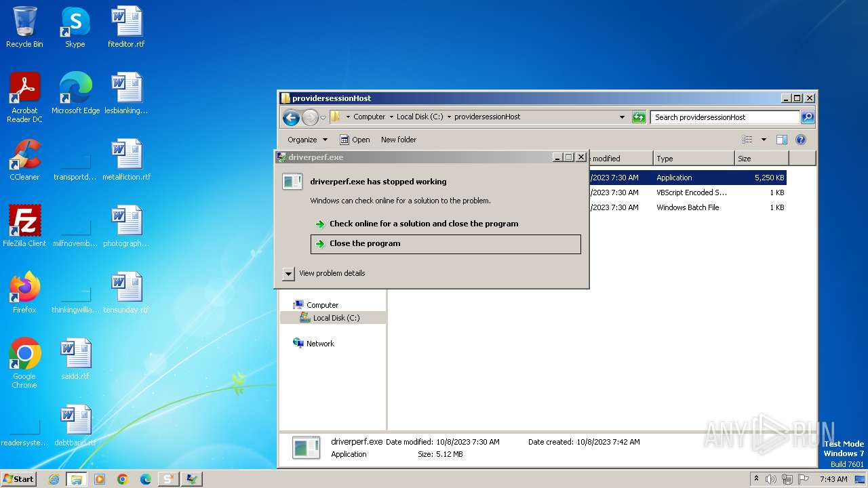868x488 pixels.
Task: Open the fiteditor.rtf desktop file
Action: 126,27
